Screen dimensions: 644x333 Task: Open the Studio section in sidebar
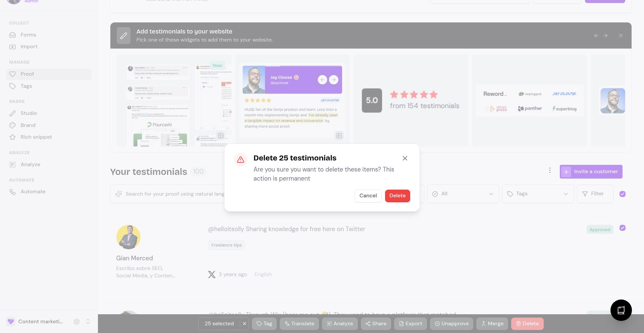[29, 113]
